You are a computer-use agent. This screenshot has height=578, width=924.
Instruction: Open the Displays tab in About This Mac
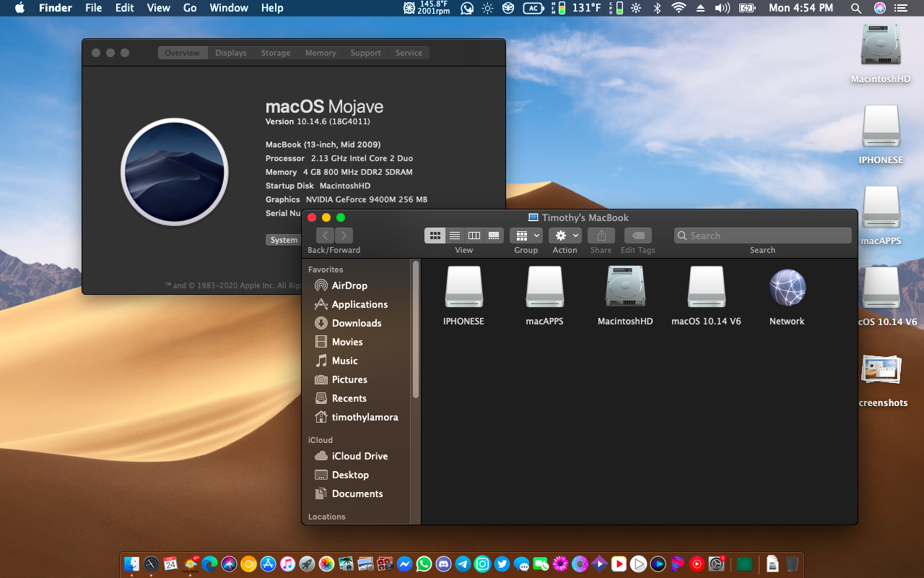[231, 53]
